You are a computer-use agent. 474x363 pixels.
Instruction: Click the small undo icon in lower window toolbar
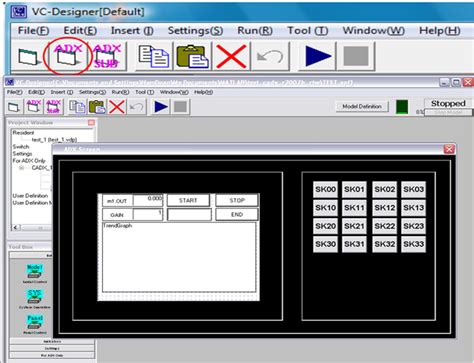(137, 107)
